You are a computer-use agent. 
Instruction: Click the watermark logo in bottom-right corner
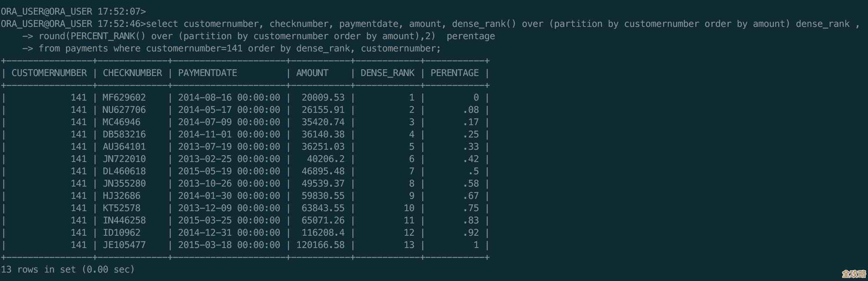tap(854, 273)
